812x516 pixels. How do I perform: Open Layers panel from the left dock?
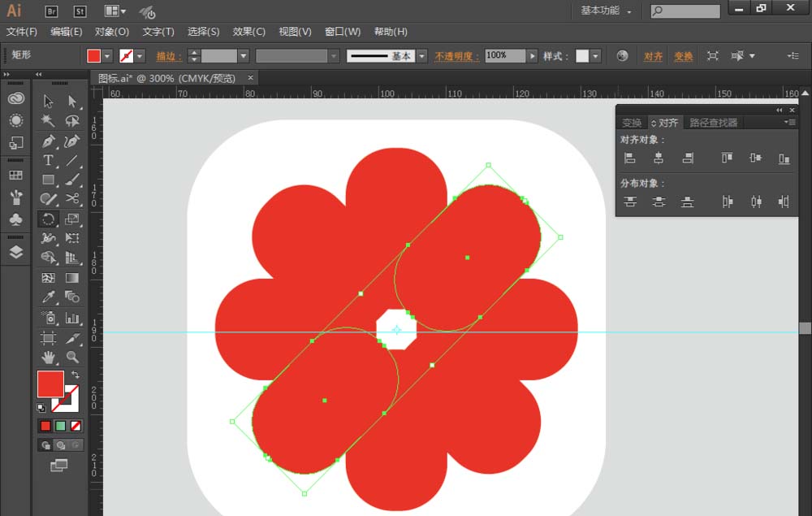click(x=16, y=252)
